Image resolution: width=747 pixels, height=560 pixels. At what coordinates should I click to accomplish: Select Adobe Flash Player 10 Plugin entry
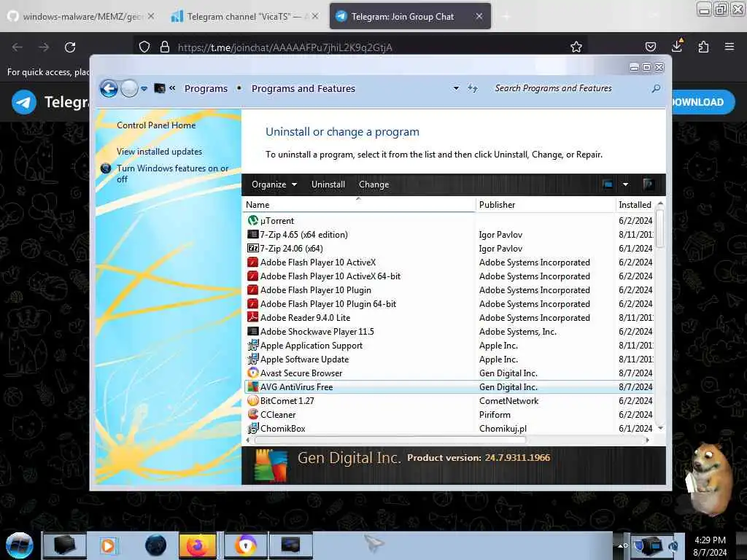pyautogui.click(x=315, y=290)
